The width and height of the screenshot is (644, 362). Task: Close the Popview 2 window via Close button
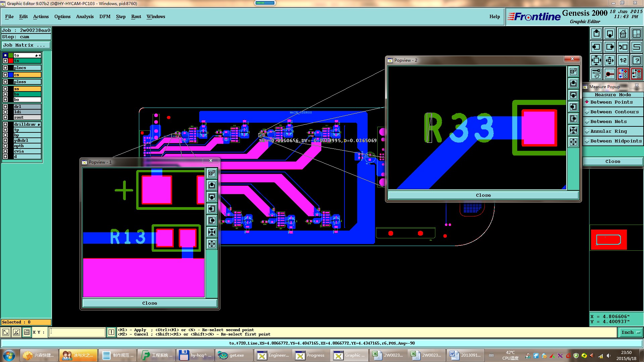(483, 195)
